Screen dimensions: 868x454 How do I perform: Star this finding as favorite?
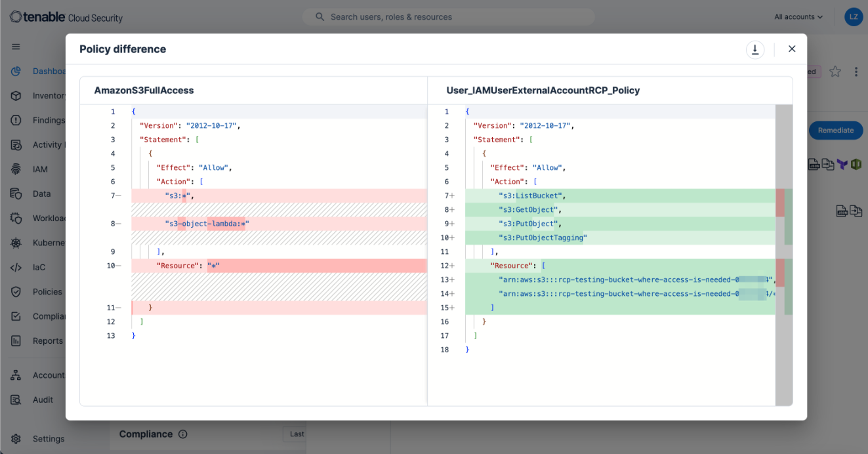tap(835, 72)
